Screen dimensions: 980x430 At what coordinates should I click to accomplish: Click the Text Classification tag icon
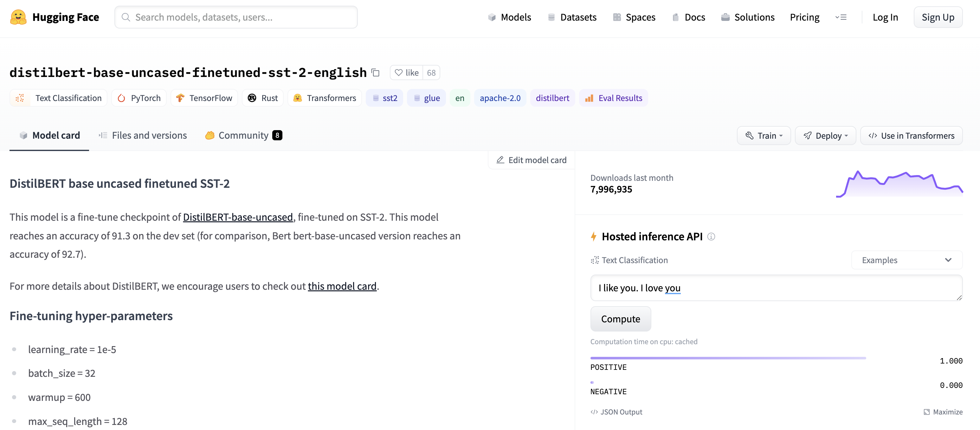coord(20,98)
